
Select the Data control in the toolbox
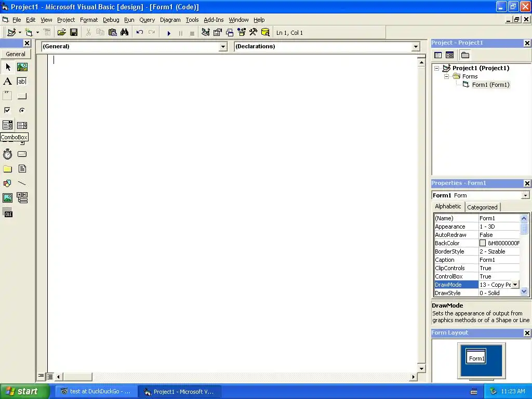point(22,198)
